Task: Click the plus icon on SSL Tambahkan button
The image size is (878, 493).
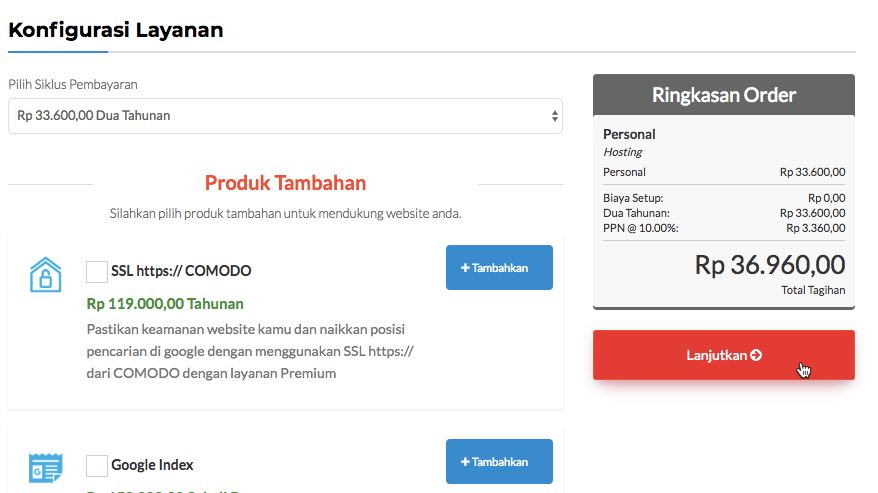Action: point(465,268)
